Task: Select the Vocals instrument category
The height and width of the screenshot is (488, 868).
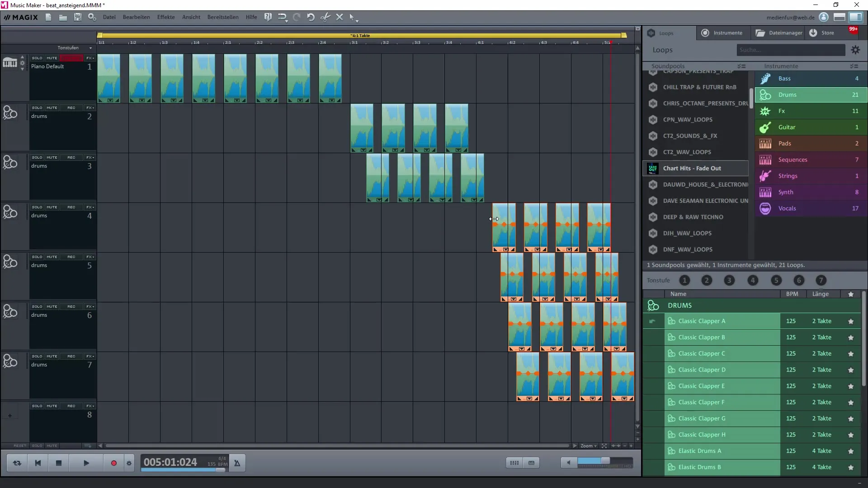Action: [811, 209]
